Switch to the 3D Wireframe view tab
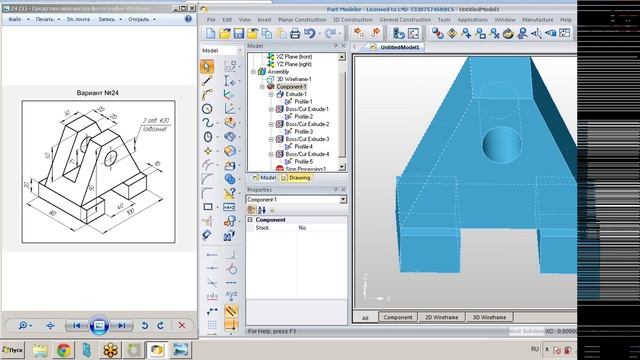 coord(489,317)
